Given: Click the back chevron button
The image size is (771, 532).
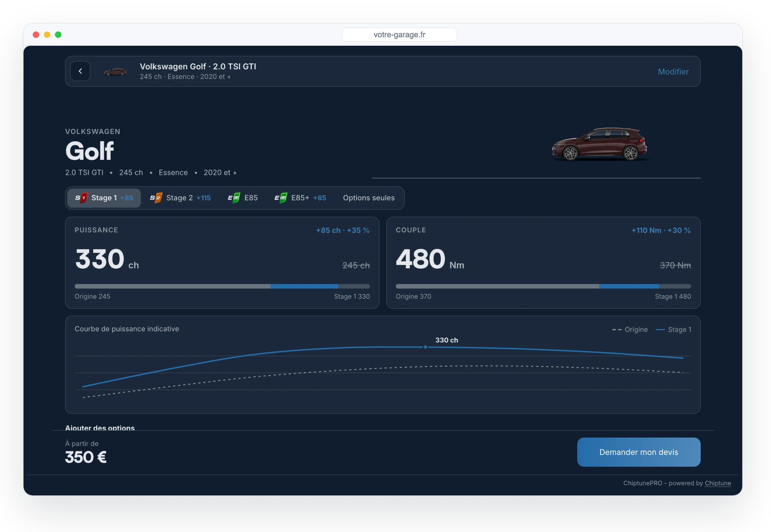Looking at the screenshot, I should click(80, 71).
